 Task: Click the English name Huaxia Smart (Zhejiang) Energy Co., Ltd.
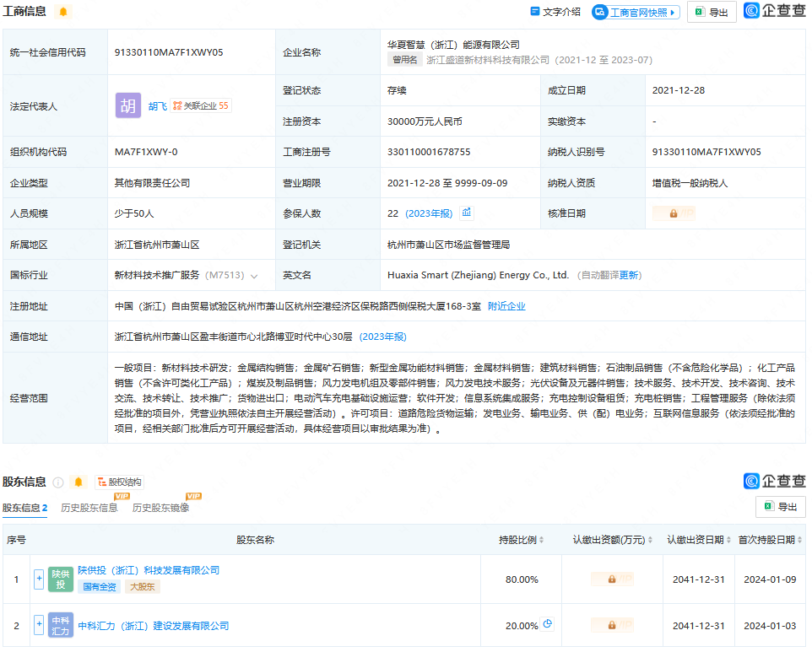click(x=478, y=275)
